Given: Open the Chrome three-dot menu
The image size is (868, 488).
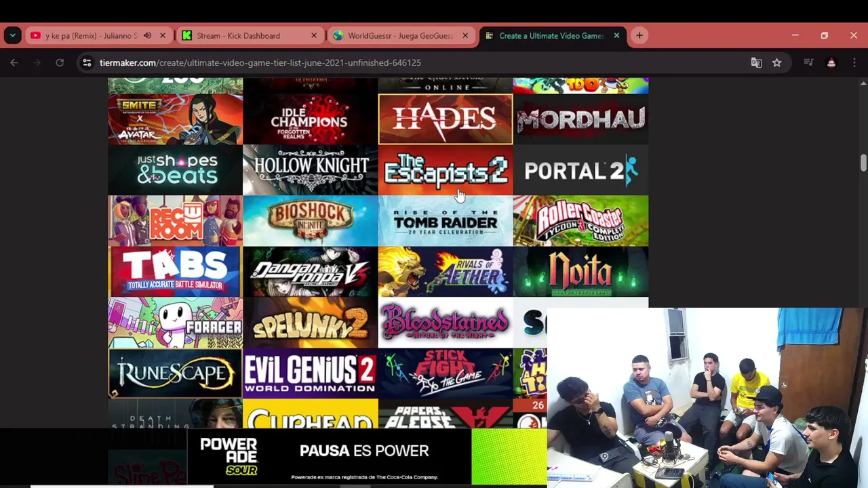Looking at the screenshot, I should point(854,62).
